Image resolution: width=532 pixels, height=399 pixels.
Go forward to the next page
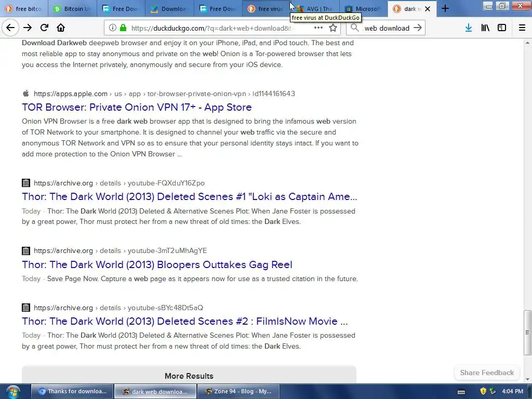coord(28,28)
